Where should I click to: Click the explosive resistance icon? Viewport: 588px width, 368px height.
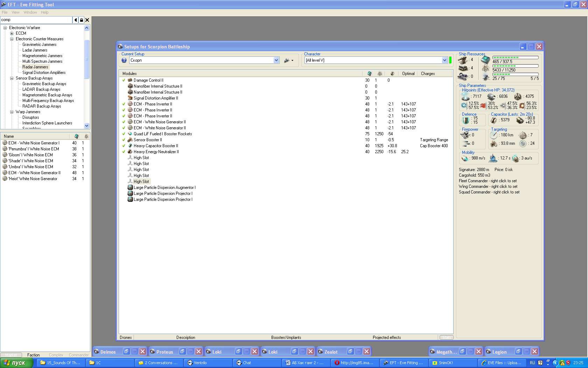(x=522, y=105)
